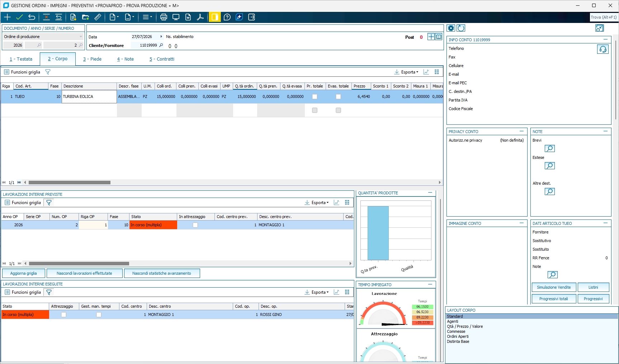
Task: Click the Word export icon
Action: [188, 17]
